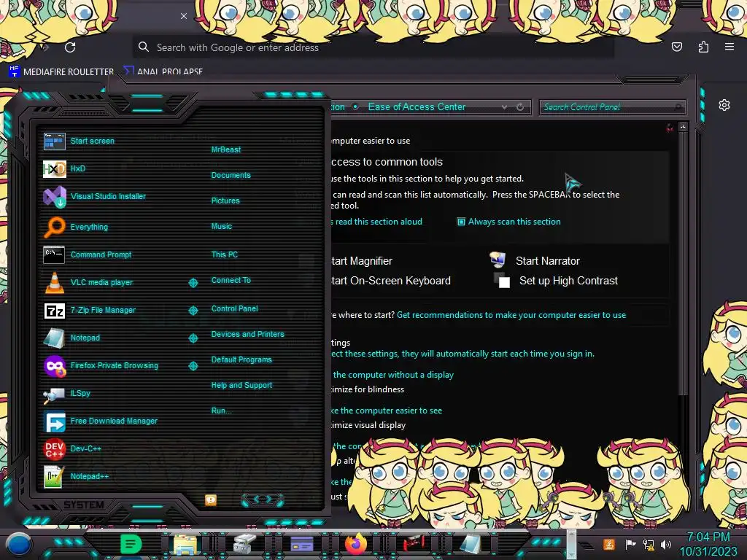
Task: Open Documents from start menu
Action: point(231,175)
